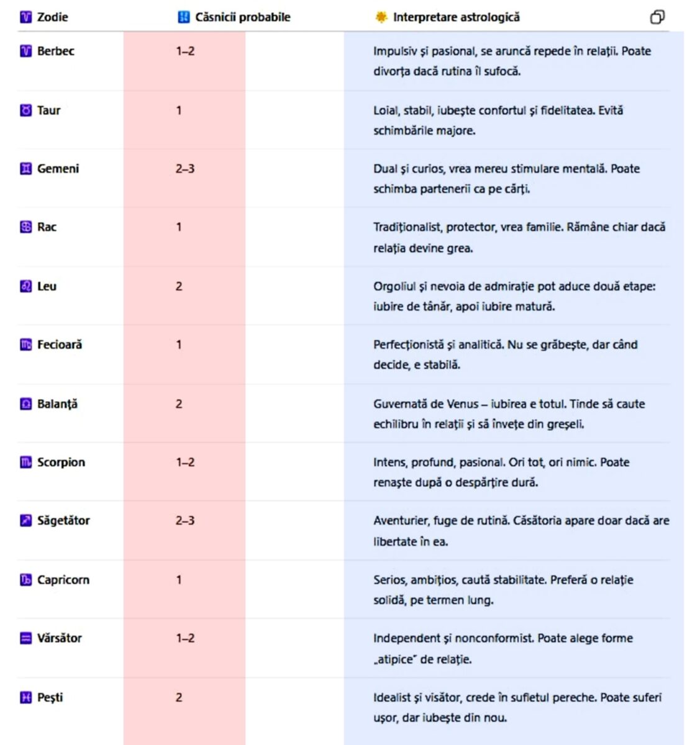Click the Taurus emoji beside Taur
Viewport: 700px width, 745px height.
tap(25, 111)
